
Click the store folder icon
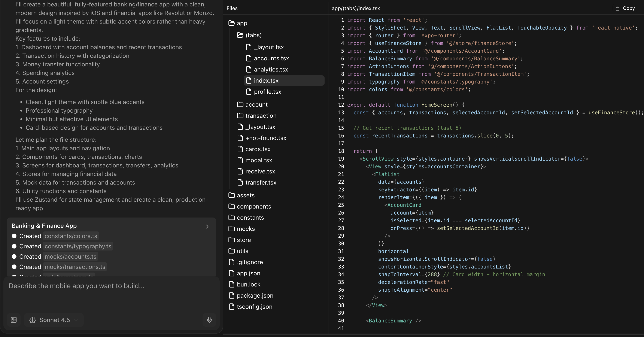point(231,240)
